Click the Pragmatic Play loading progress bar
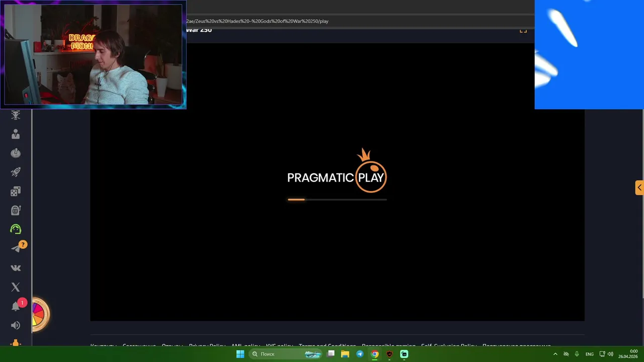Image resolution: width=644 pixels, height=362 pixels. [x=337, y=200]
